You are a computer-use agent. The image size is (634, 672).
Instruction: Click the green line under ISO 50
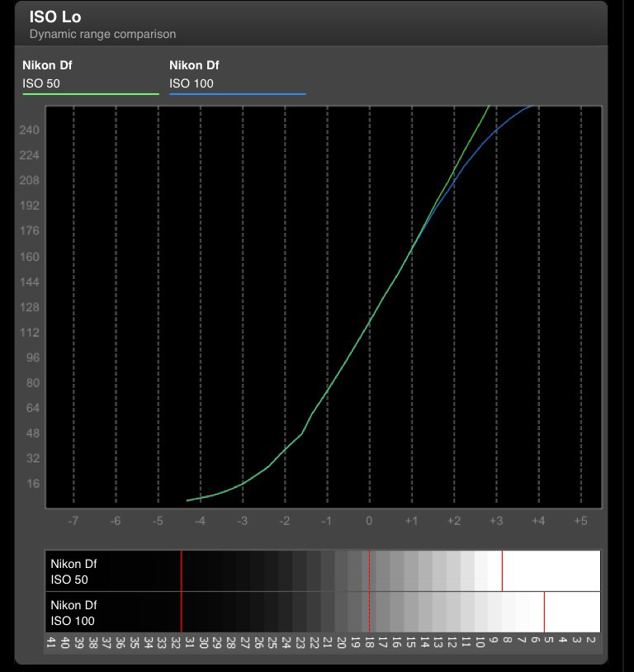(x=90, y=94)
